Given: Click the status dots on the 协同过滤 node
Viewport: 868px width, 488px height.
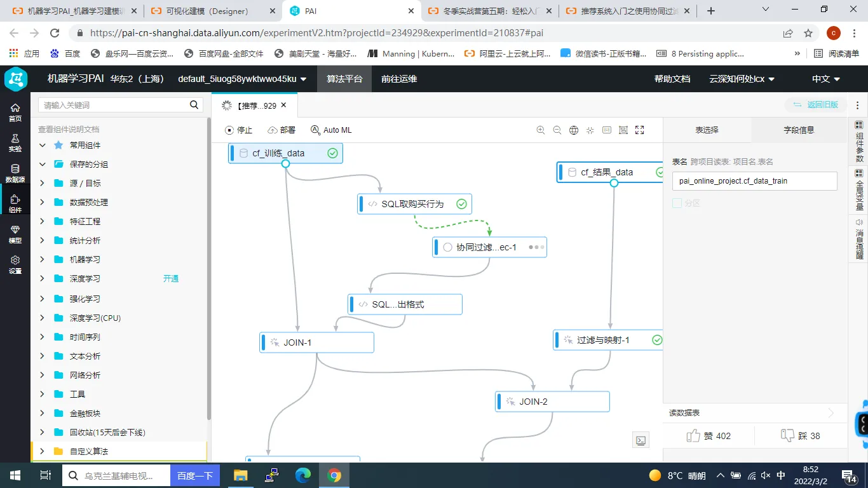Looking at the screenshot, I should point(536,247).
